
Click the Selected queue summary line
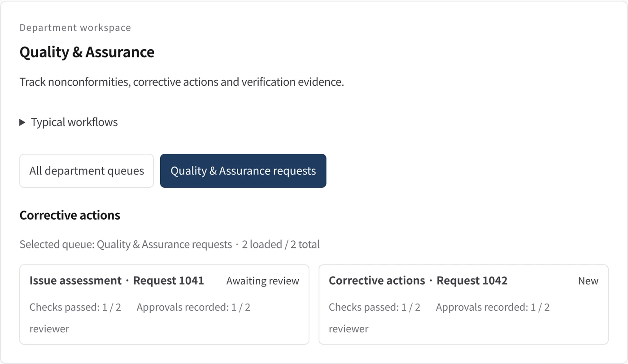pos(170,244)
